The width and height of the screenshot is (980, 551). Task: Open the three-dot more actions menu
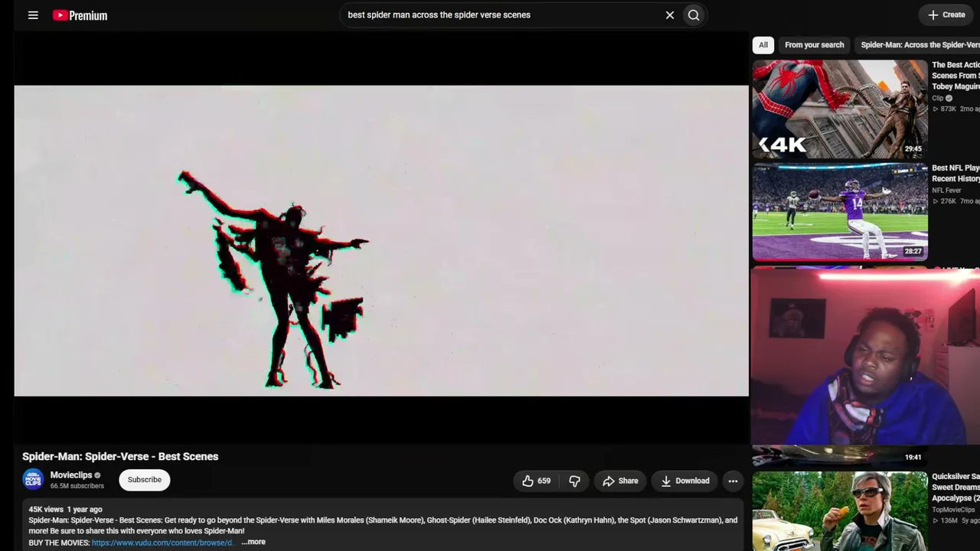pos(733,481)
